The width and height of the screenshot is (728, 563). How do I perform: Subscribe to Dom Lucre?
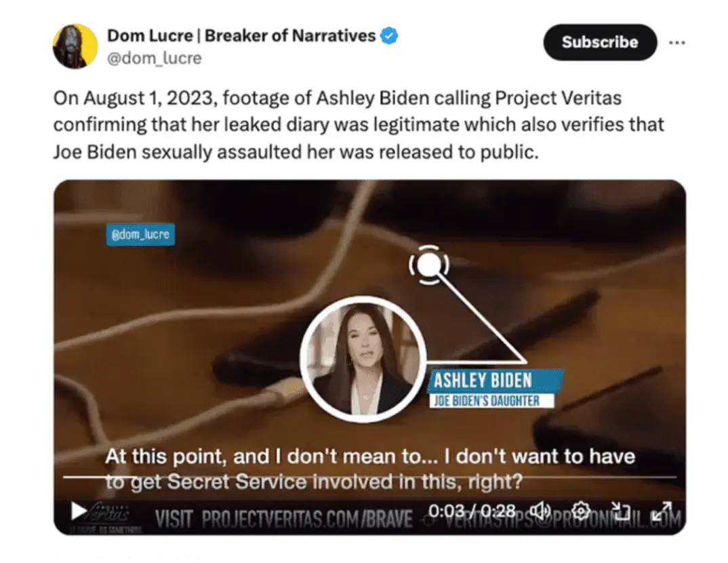coord(600,42)
